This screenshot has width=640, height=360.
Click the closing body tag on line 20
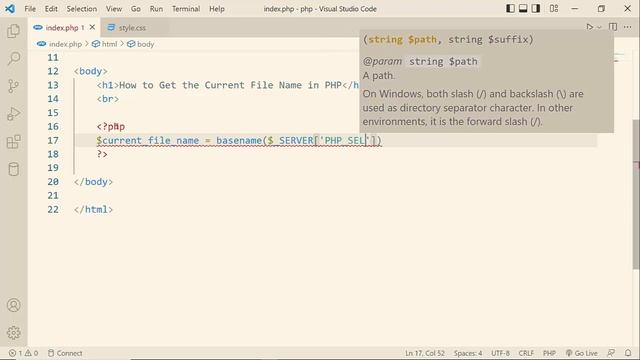(x=93, y=182)
